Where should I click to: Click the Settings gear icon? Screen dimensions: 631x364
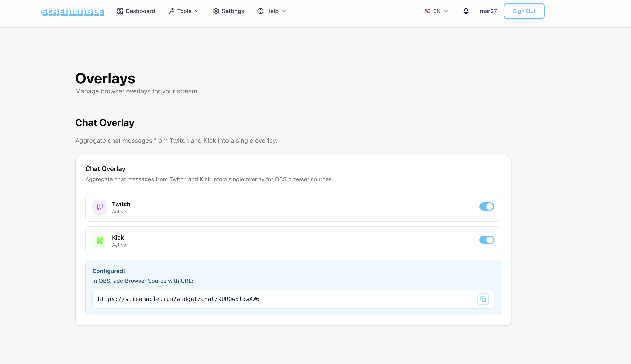point(216,11)
